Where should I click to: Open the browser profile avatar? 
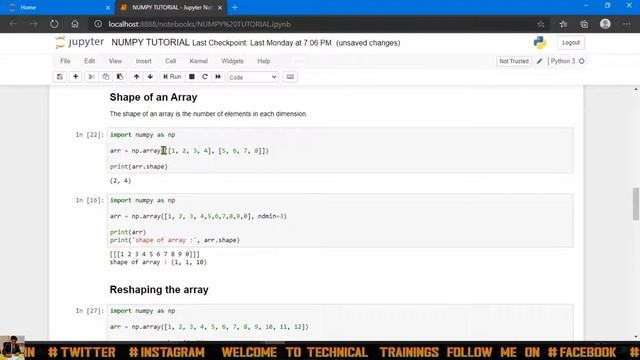tap(605, 24)
